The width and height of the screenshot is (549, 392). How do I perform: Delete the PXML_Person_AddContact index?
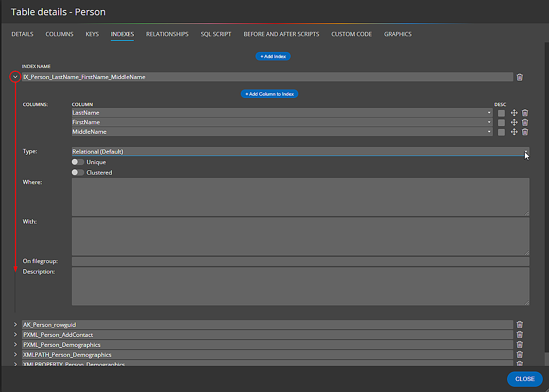(519, 334)
